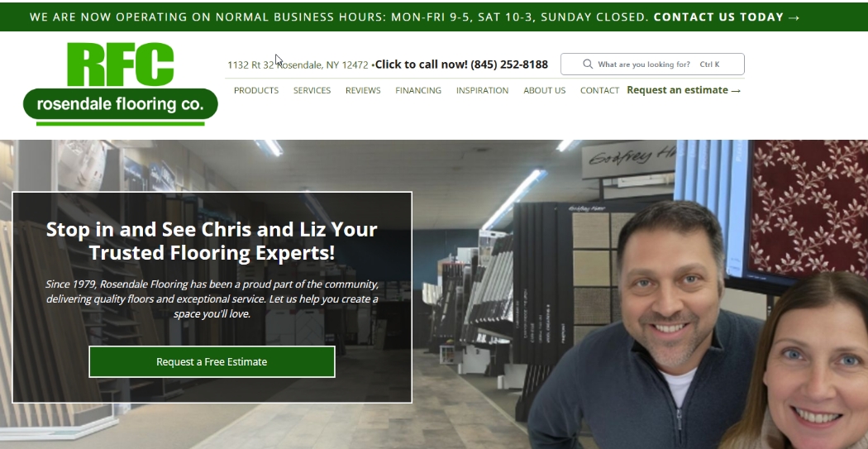
Task: Click the search magnifier icon
Action: coord(588,64)
